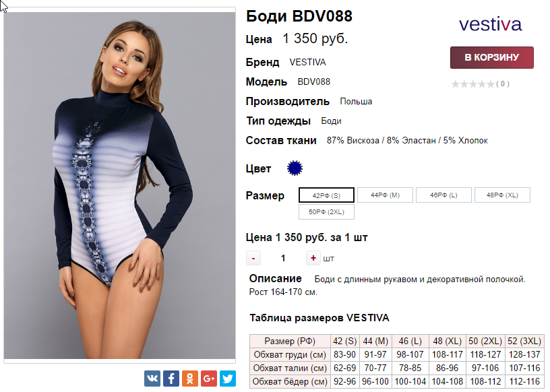550x392 pixels.
Task: Select size 42РФ (S)
Action: 326,195
